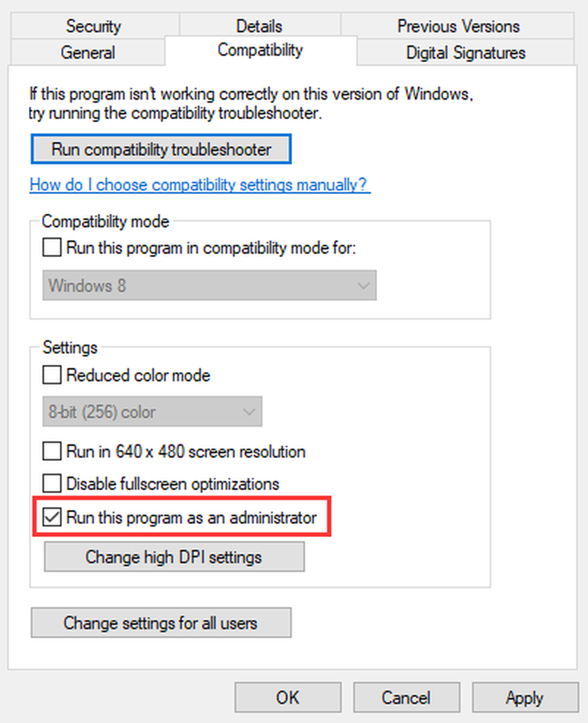Expand the Windows 8 compatibility dropdown
This screenshot has width=588, height=723.
pos(209,285)
